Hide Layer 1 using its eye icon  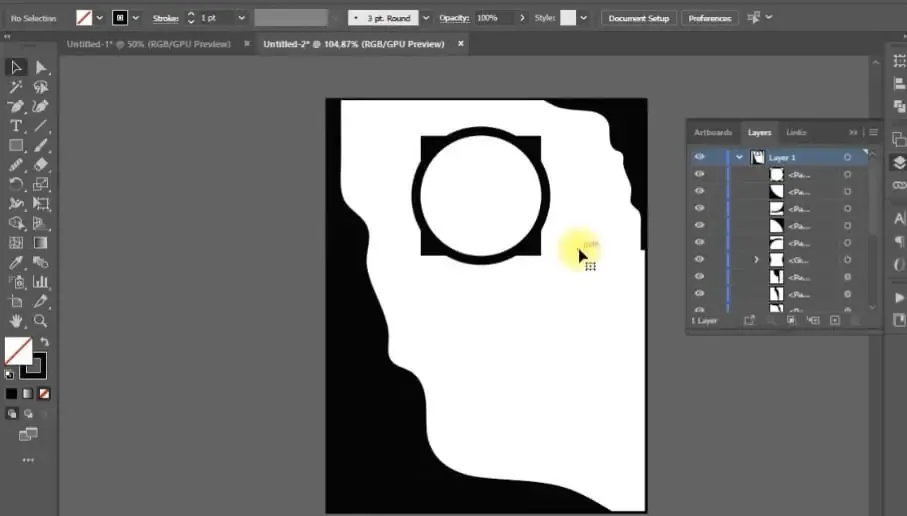(699, 157)
